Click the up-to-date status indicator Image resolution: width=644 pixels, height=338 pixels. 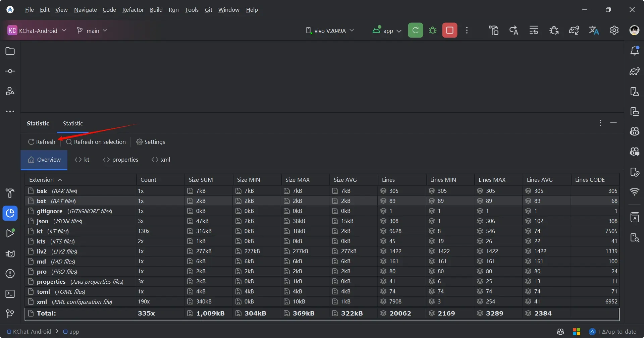click(x=613, y=332)
